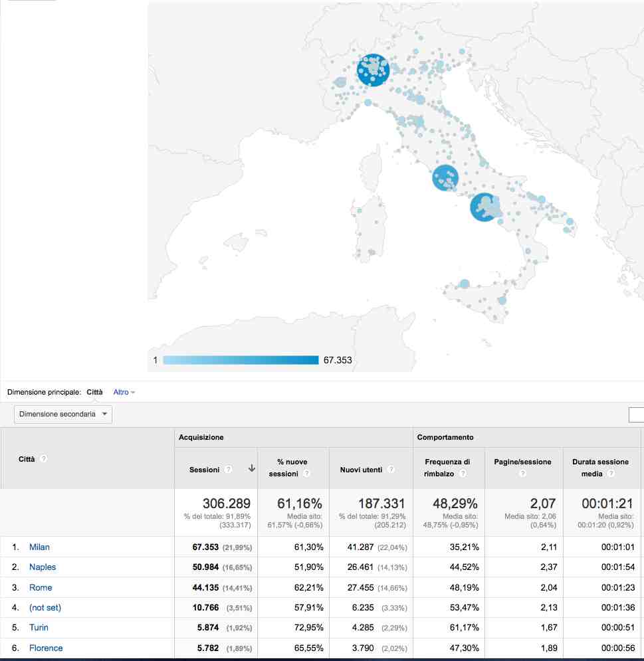Open the Dimensione secondaria dropdown
This screenshot has width=644, height=661.
pos(63,415)
